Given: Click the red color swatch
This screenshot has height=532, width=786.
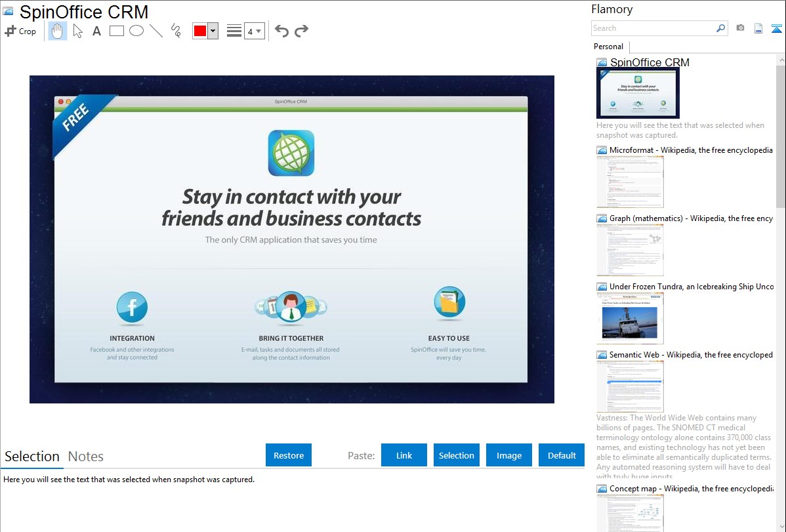Looking at the screenshot, I should (200, 31).
